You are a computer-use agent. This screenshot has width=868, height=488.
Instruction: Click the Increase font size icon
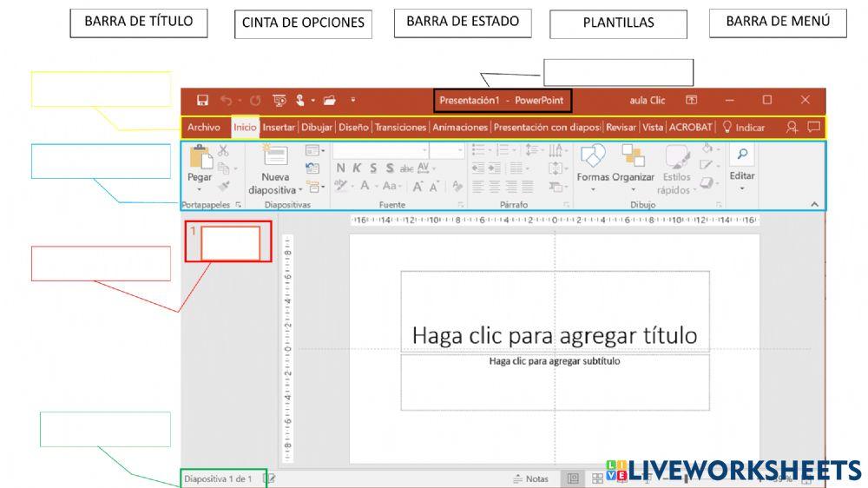[418, 186]
